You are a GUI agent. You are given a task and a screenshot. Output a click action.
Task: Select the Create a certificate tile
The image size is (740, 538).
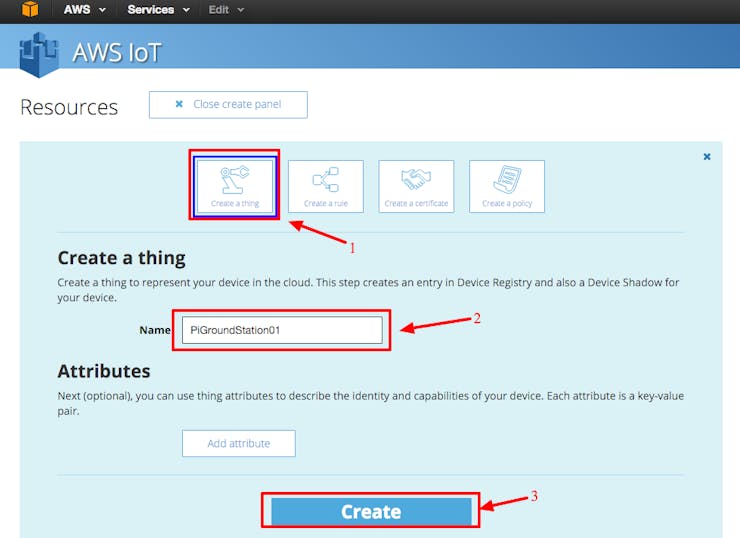tap(416, 186)
